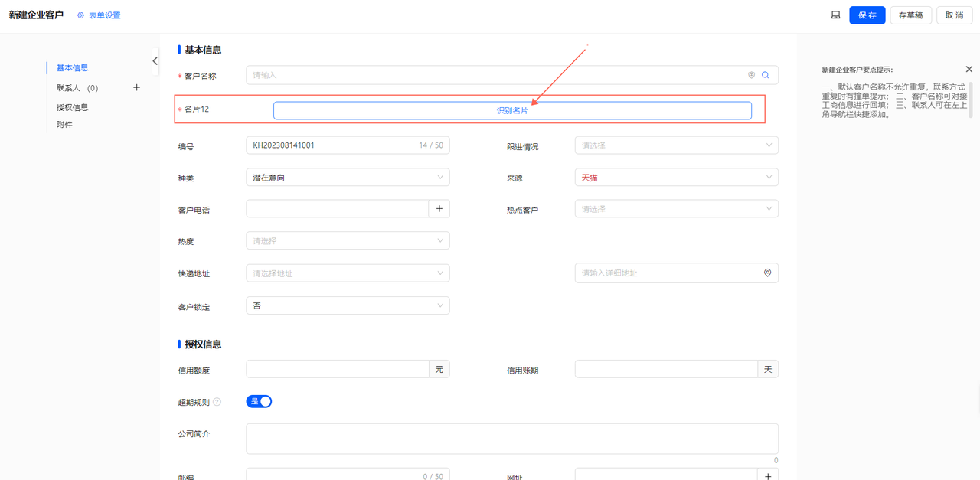The width and height of the screenshot is (980, 480).
Task: Open 表单设置 link
Action: click(x=104, y=15)
